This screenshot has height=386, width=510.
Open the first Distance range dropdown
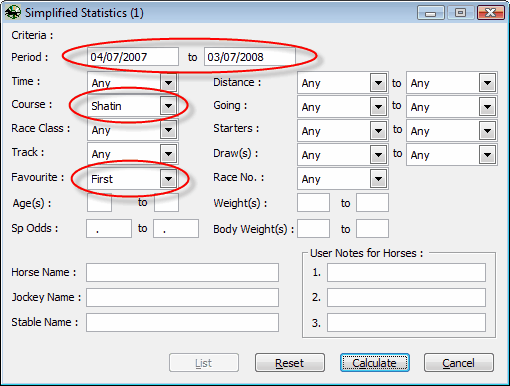(343, 83)
